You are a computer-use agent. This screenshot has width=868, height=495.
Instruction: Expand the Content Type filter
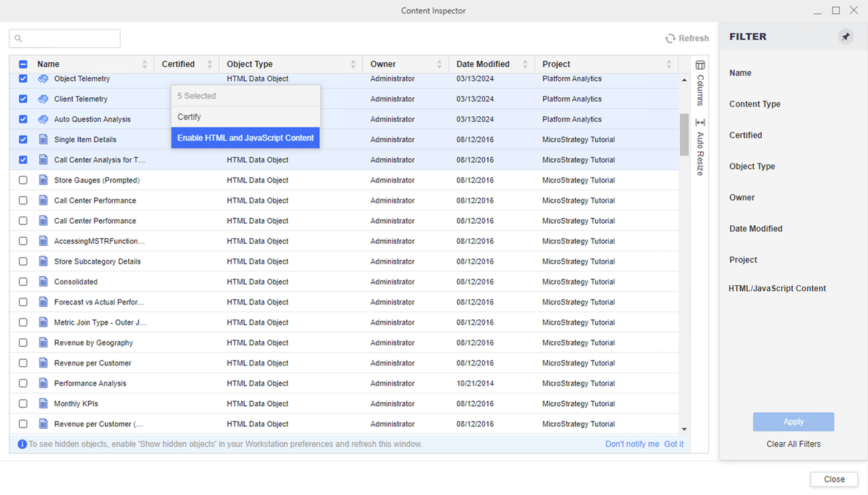click(x=754, y=104)
